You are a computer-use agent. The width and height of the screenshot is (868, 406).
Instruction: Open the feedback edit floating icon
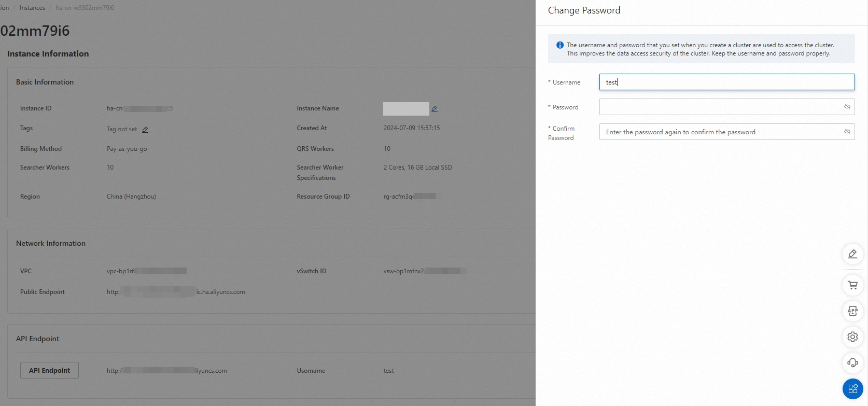[x=852, y=254]
